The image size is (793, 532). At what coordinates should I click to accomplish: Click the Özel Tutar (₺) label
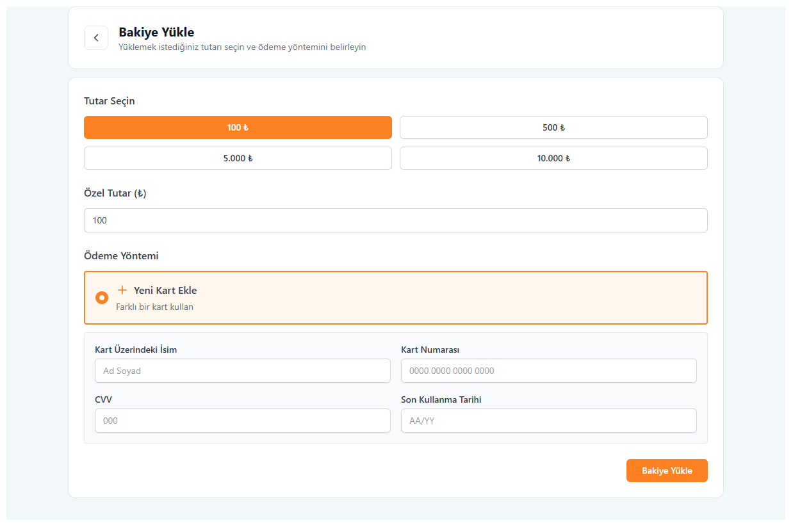click(x=115, y=193)
